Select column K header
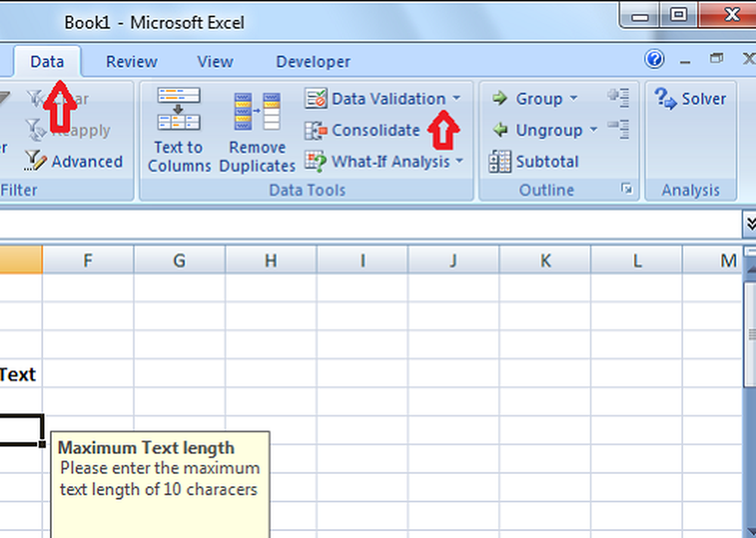 pos(545,261)
